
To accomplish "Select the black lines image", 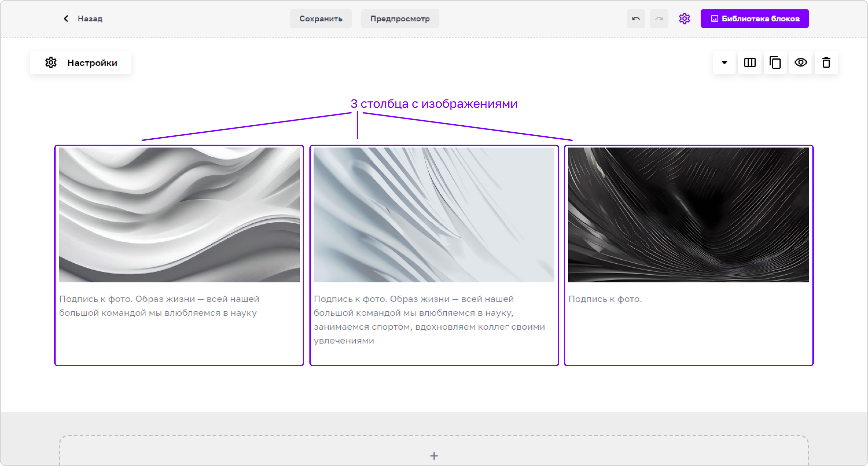I will click(689, 215).
